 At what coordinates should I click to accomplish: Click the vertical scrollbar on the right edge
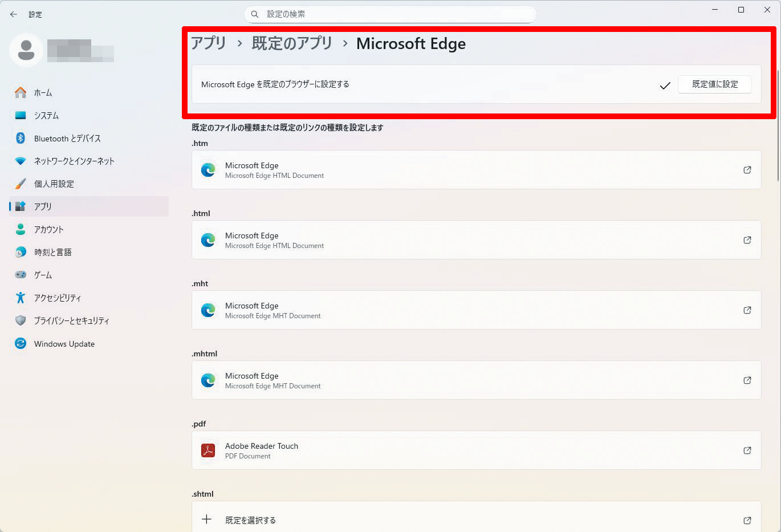(778, 125)
